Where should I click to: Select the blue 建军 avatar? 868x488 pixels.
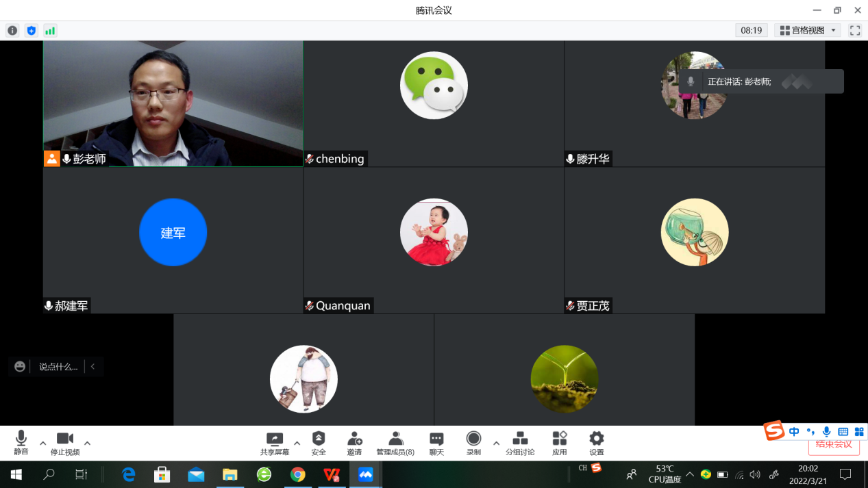(x=173, y=232)
